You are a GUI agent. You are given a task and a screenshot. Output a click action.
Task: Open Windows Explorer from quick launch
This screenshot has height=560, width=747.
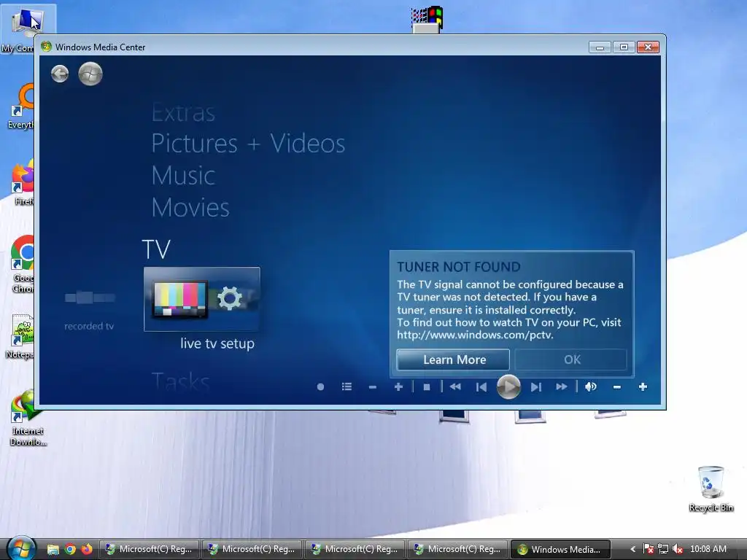(53, 550)
